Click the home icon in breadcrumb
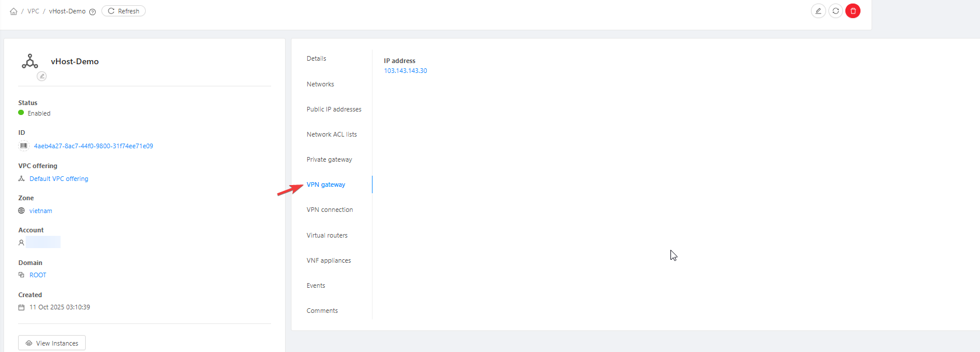The image size is (980, 352). (x=13, y=11)
